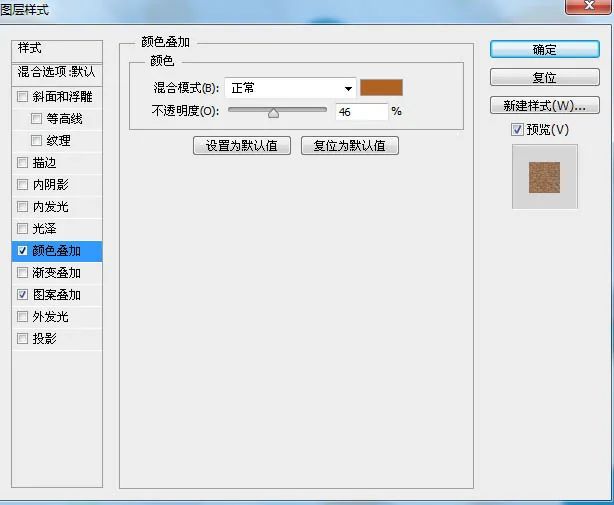Click the 不透明度 slider handle
The height and width of the screenshot is (505, 614).
273,113
